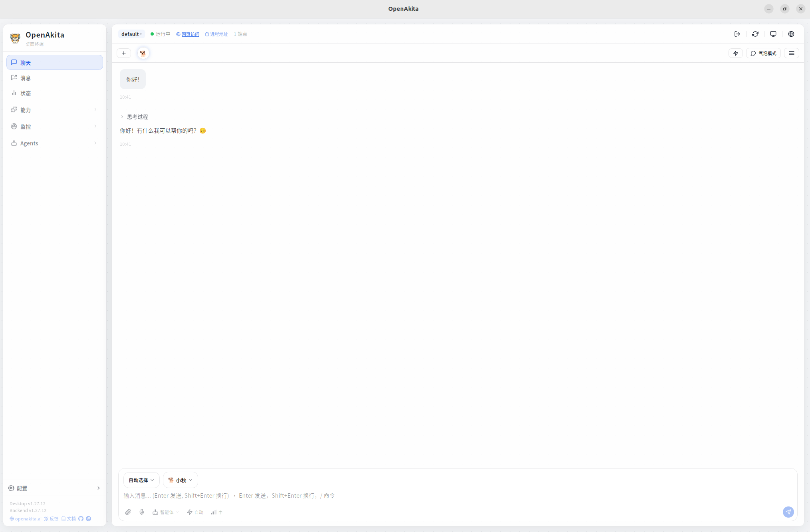Open the 消息 (Messages) sidebar item
810x532 pixels.
click(x=55, y=78)
